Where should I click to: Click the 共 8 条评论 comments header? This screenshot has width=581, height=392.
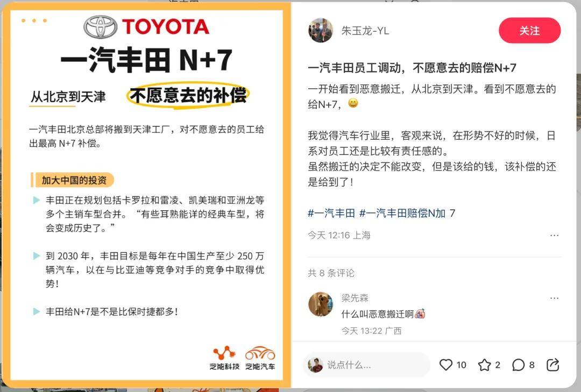tap(331, 273)
